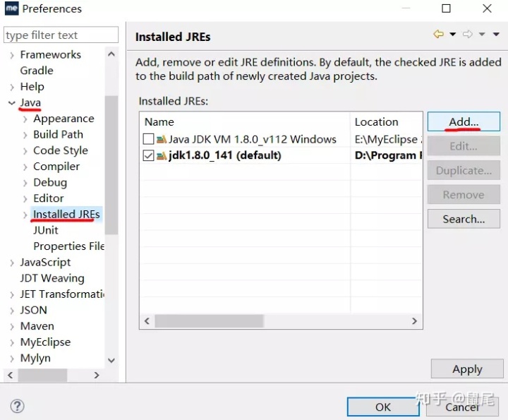Select Gradle in the preferences tree

tap(37, 71)
